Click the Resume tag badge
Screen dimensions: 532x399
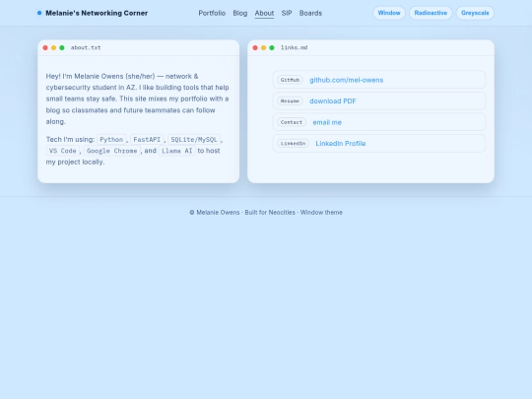tap(290, 101)
